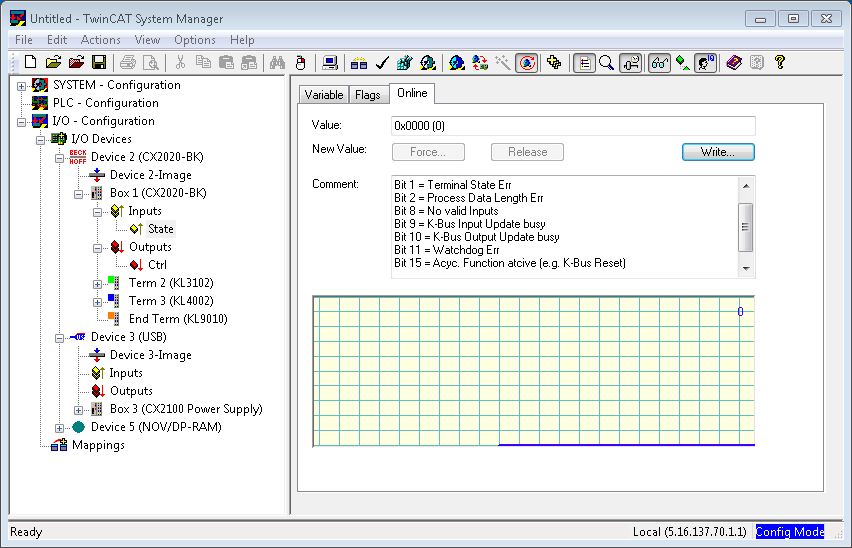Click the Choose Target System computer icon

pos(329,62)
